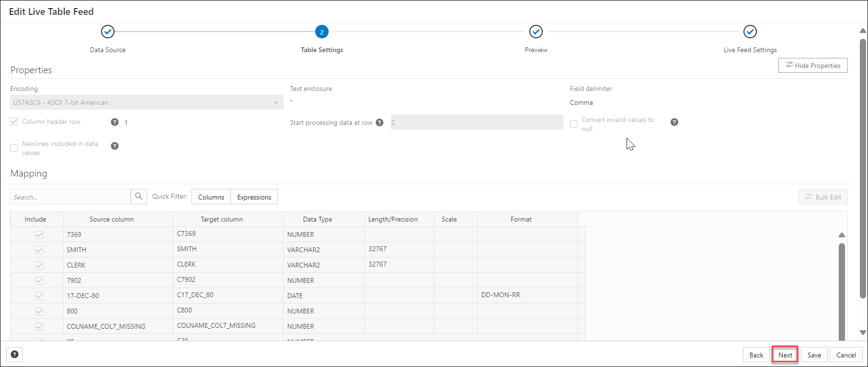This screenshot has width=868, height=367.
Task: Show help for Start processing data at row
Action: point(379,122)
